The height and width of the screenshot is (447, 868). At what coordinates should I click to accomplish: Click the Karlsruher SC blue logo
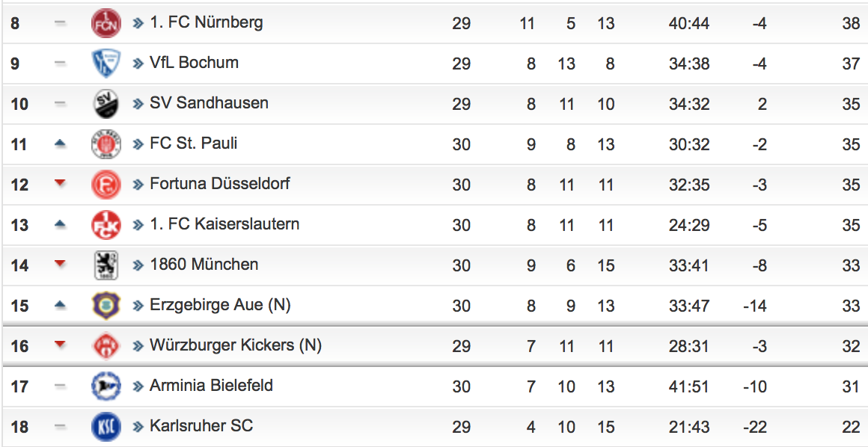coord(106,427)
